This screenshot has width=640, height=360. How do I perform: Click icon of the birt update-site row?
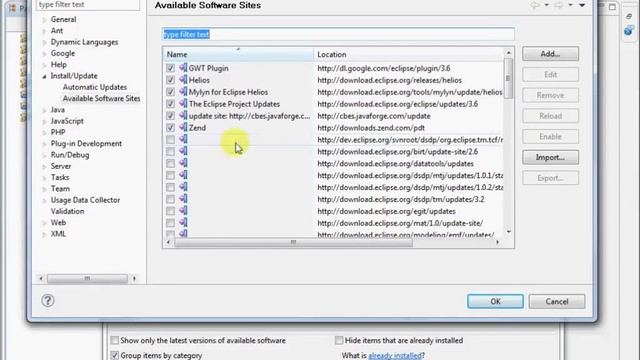point(183,151)
